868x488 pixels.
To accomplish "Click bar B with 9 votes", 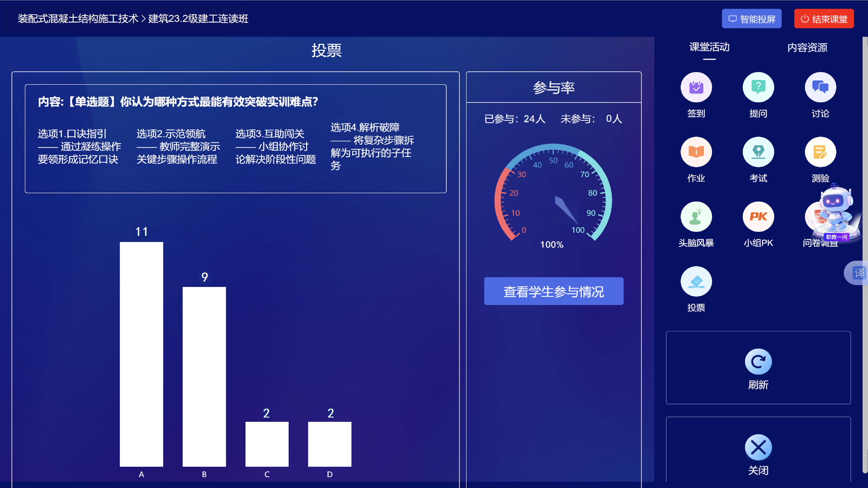I will (x=204, y=377).
